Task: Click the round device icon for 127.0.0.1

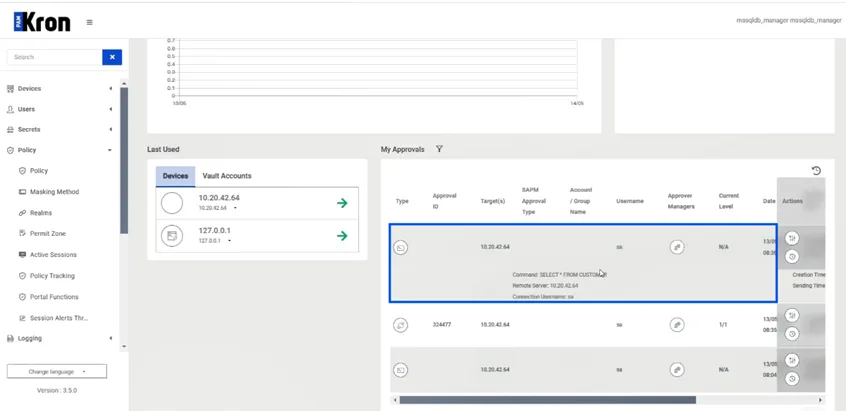Action: click(x=172, y=236)
